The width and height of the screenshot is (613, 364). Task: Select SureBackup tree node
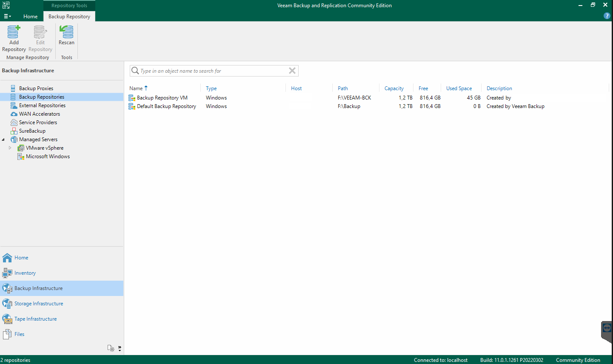coord(32,131)
